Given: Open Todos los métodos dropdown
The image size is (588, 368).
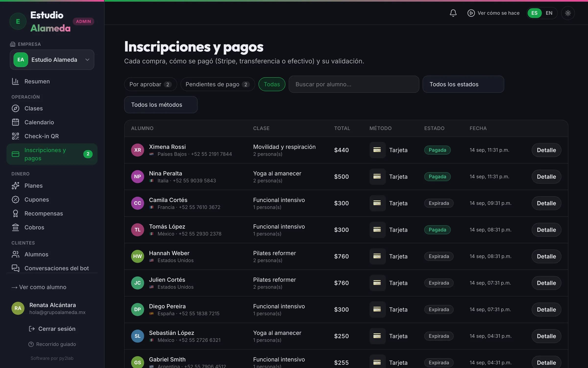Looking at the screenshot, I should click(161, 105).
